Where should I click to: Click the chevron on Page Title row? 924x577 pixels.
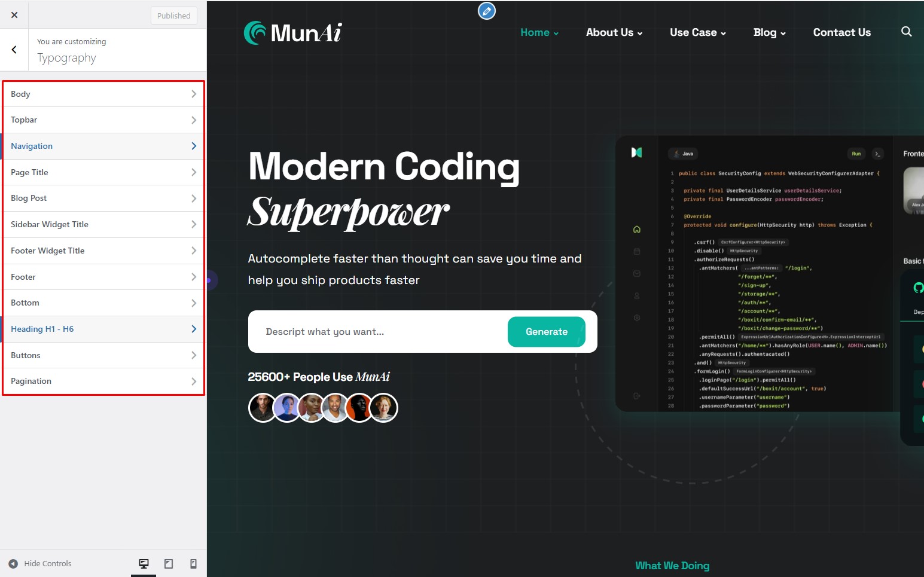194,172
